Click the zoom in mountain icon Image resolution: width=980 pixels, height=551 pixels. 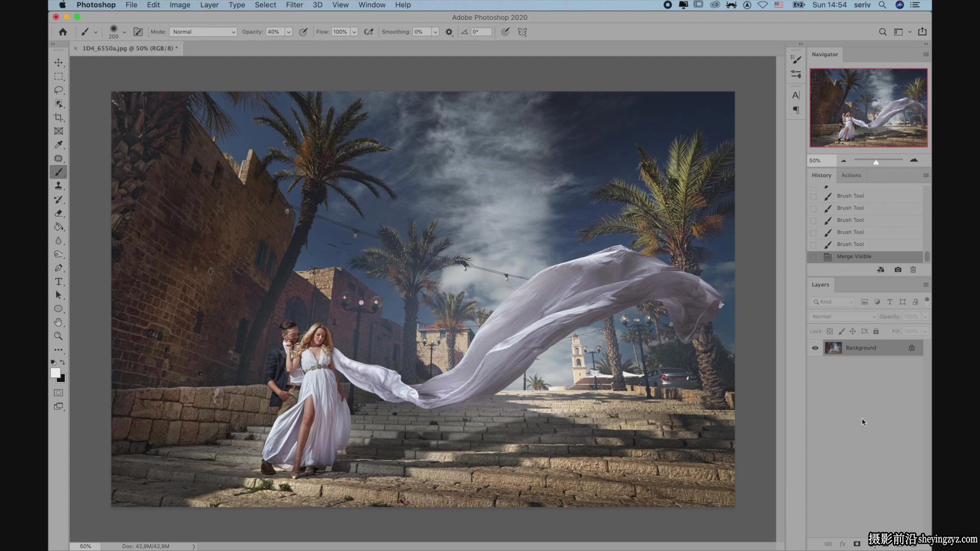pyautogui.click(x=914, y=160)
